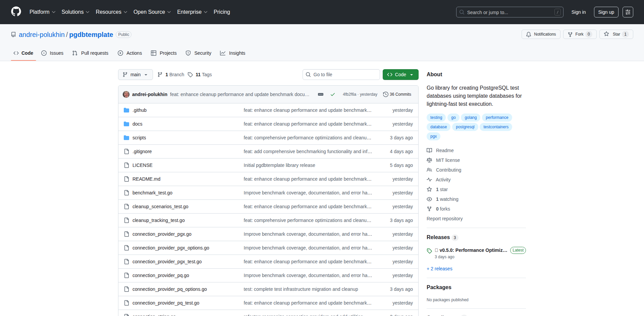Image resolution: width=644 pixels, height=316 pixels.
Task: Switch to the Security tab
Action: [x=199, y=53]
